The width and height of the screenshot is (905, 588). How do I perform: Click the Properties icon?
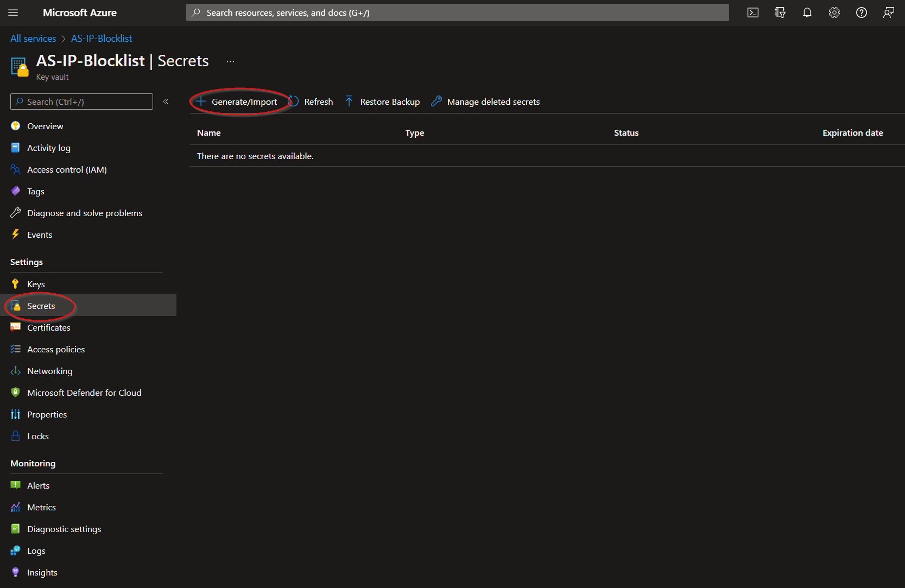16,414
